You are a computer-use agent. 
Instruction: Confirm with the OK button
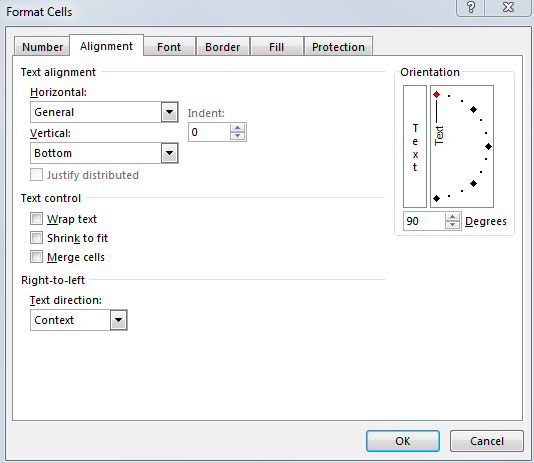[403, 441]
